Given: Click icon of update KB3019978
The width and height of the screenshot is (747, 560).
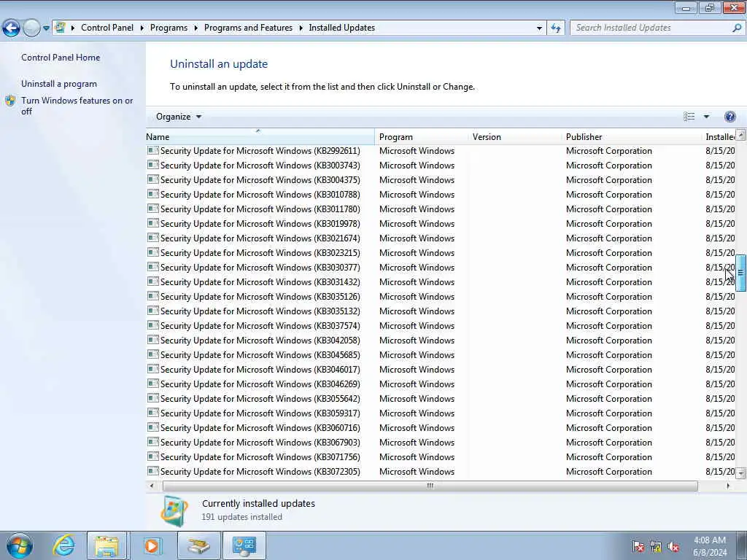Looking at the screenshot, I should [153, 223].
